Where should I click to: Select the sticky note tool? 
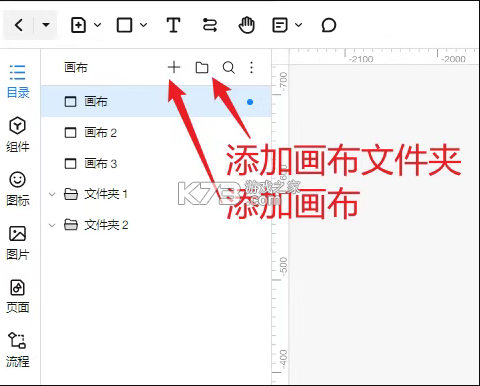click(x=280, y=25)
